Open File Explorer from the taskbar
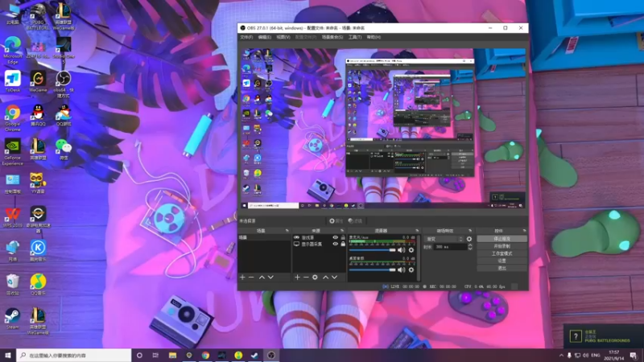The height and width of the screenshot is (362, 644). [x=172, y=356]
